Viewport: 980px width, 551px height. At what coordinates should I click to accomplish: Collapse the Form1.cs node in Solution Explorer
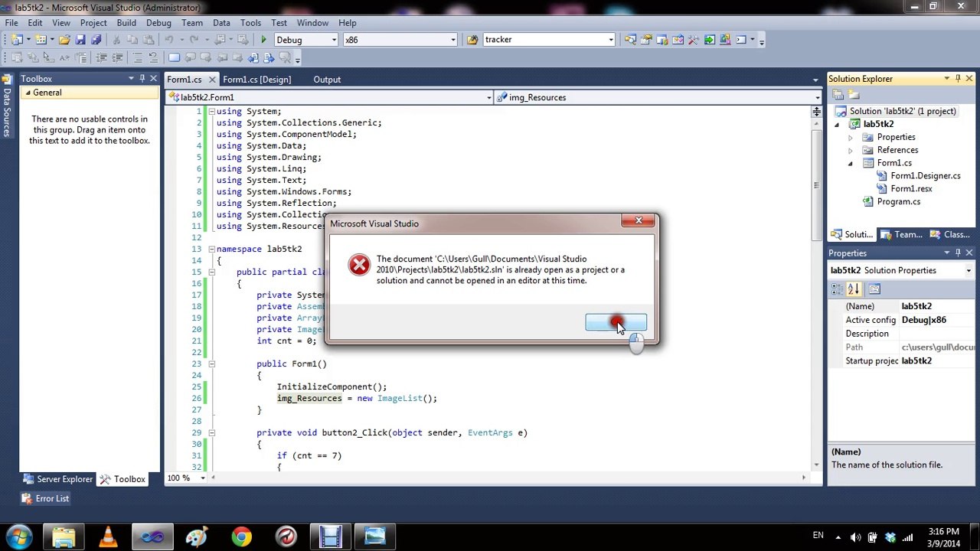(850, 163)
